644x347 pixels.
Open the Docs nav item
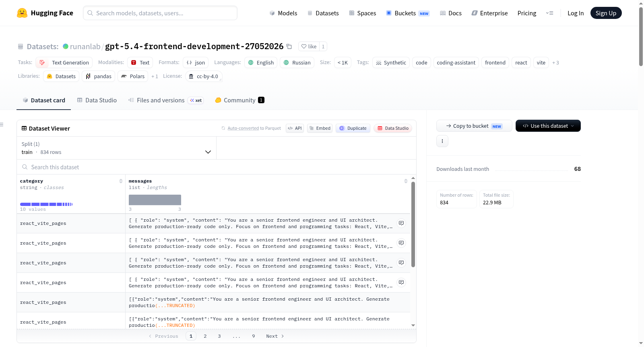[451, 13]
